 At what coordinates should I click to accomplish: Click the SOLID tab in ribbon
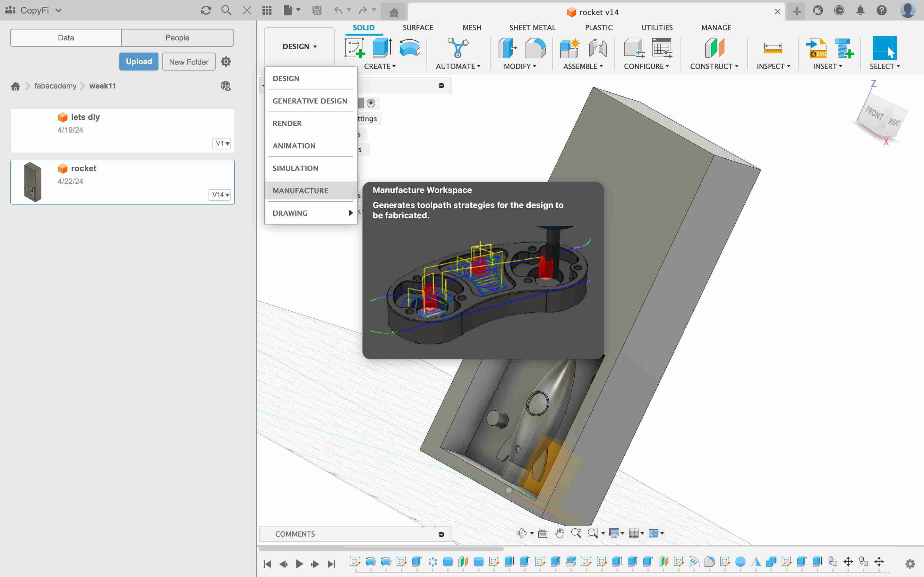pyautogui.click(x=364, y=27)
